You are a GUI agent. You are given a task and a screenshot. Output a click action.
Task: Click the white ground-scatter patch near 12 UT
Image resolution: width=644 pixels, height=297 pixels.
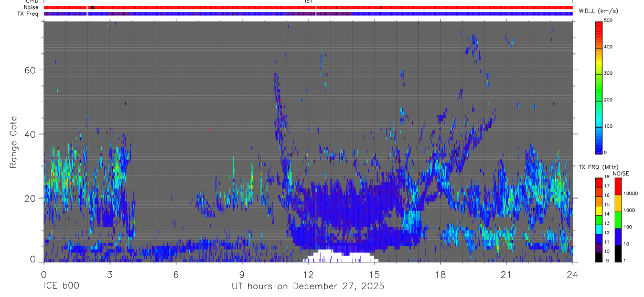340,256
